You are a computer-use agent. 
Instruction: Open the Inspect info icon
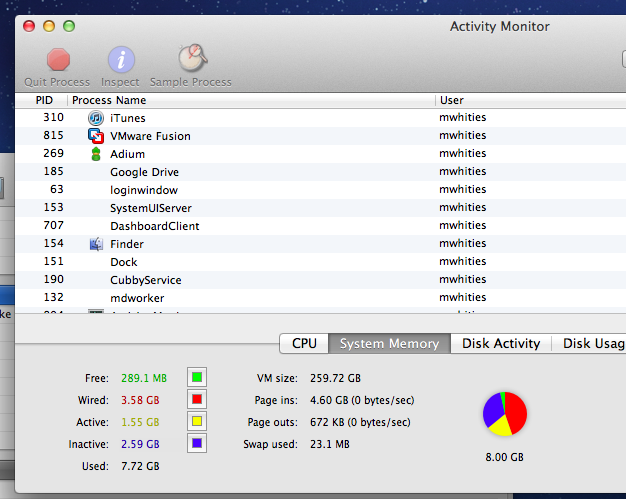pos(121,59)
